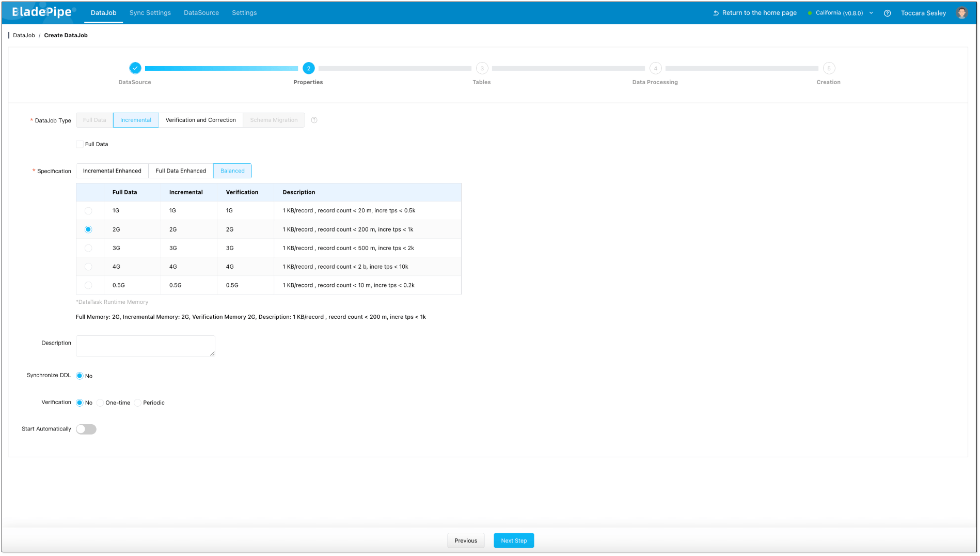The height and width of the screenshot is (556, 980).
Task: Click the step 5 Creation circle
Action: coord(829,68)
